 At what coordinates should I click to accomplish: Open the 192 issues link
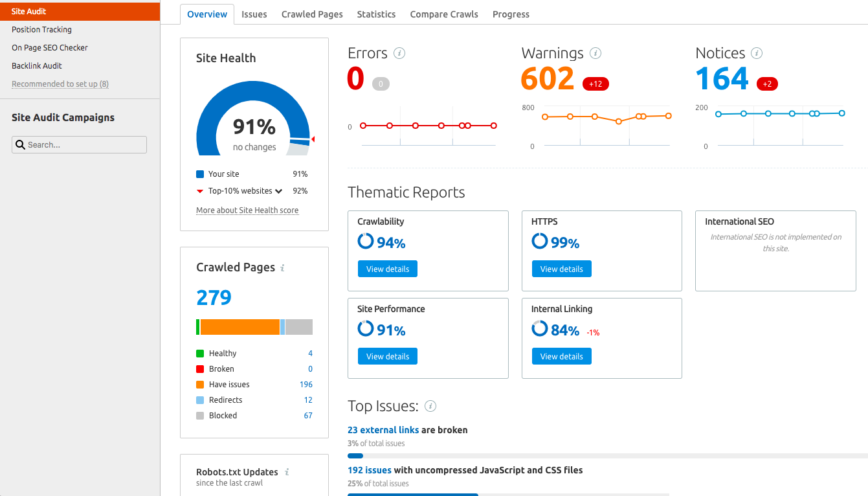point(370,470)
